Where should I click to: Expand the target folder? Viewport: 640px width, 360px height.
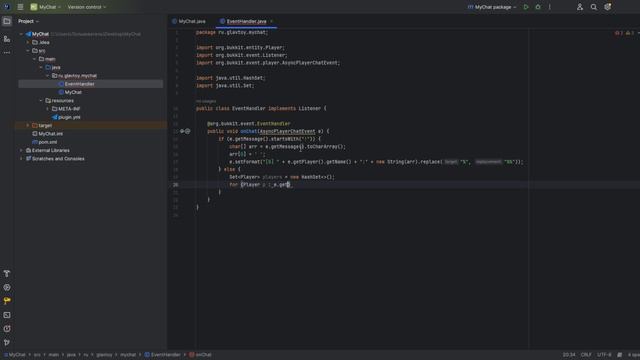[x=28, y=126]
